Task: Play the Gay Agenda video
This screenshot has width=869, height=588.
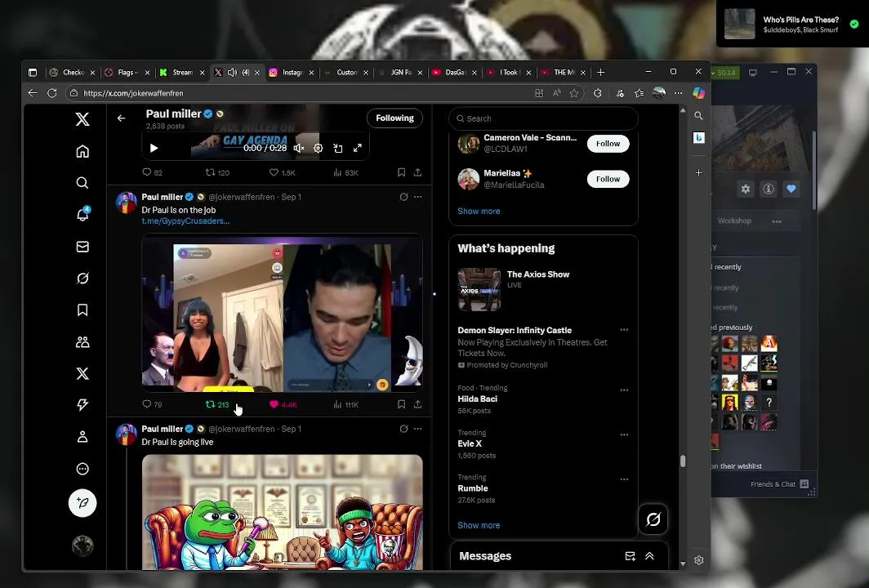Action: point(154,148)
